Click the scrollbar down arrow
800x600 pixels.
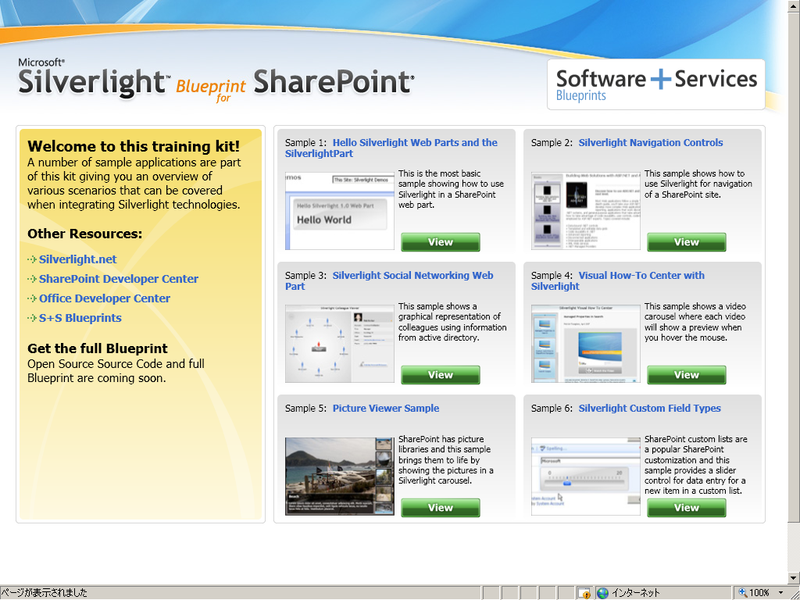tap(793, 578)
